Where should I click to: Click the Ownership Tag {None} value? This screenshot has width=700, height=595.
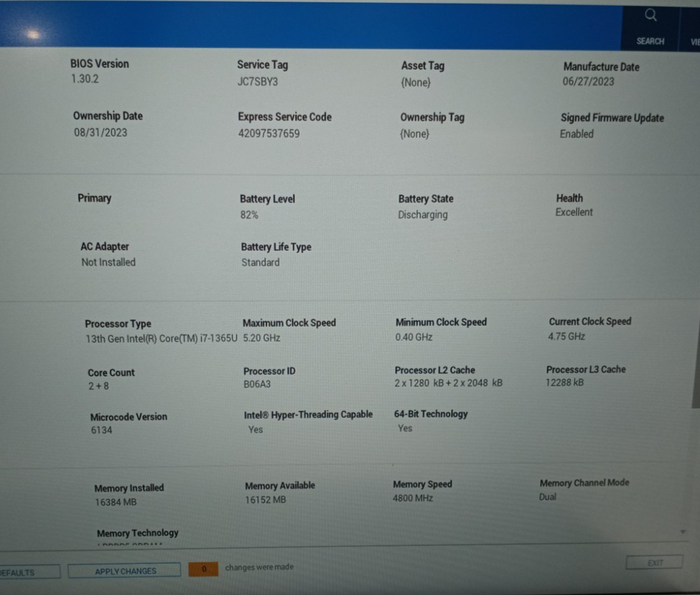tap(414, 134)
